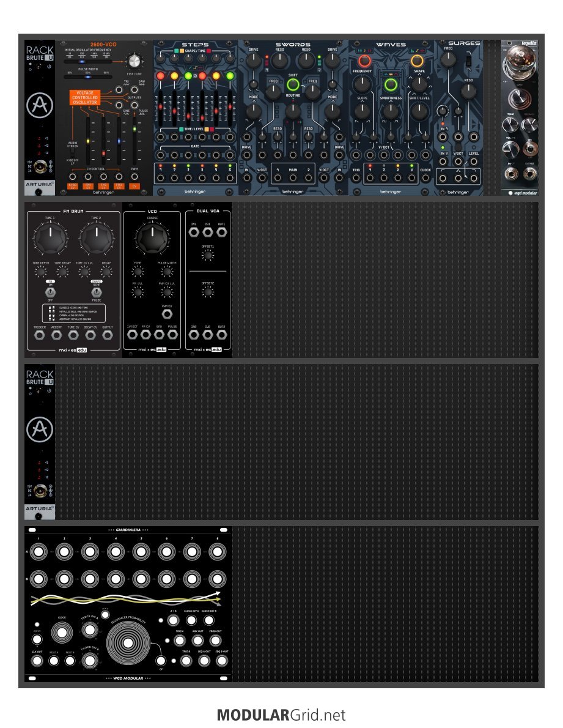Click the Arturia logo on top RackBrute
Screen dimensions: 563x728
[39, 105]
